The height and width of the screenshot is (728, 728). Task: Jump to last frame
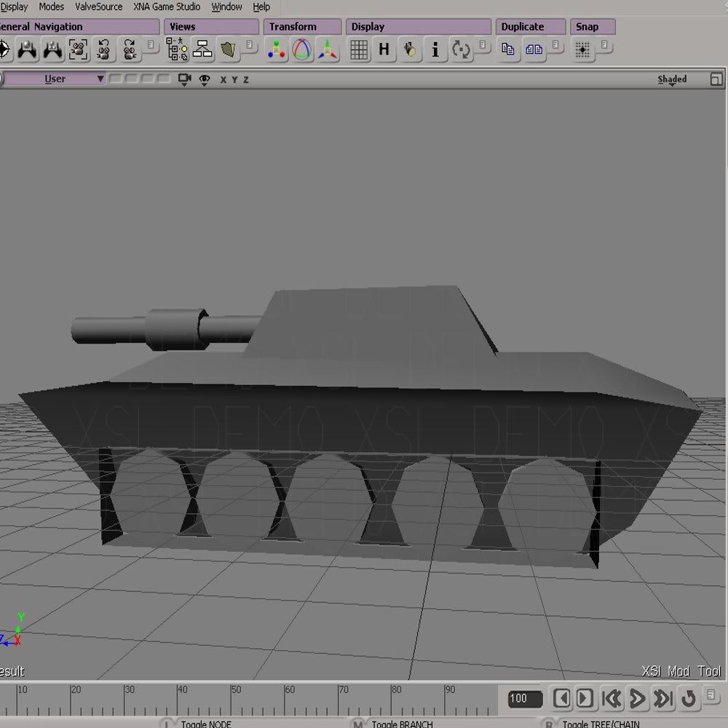tap(663, 698)
